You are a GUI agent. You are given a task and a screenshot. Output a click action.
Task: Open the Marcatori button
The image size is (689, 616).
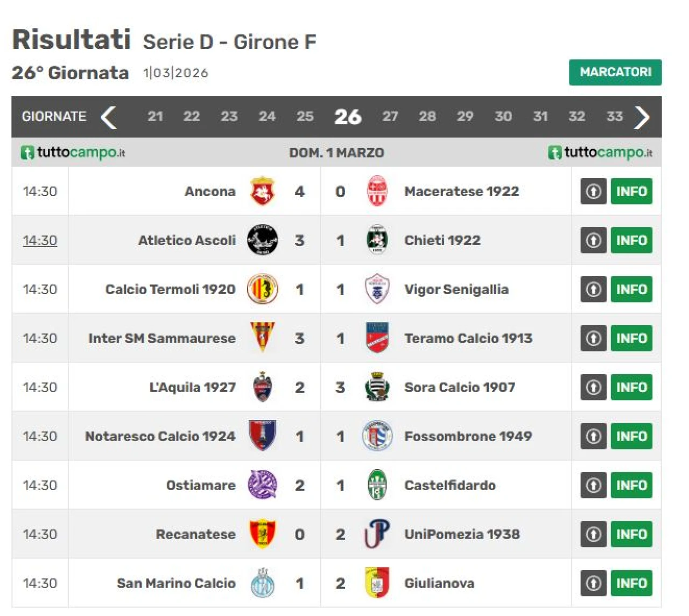[615, 72]
